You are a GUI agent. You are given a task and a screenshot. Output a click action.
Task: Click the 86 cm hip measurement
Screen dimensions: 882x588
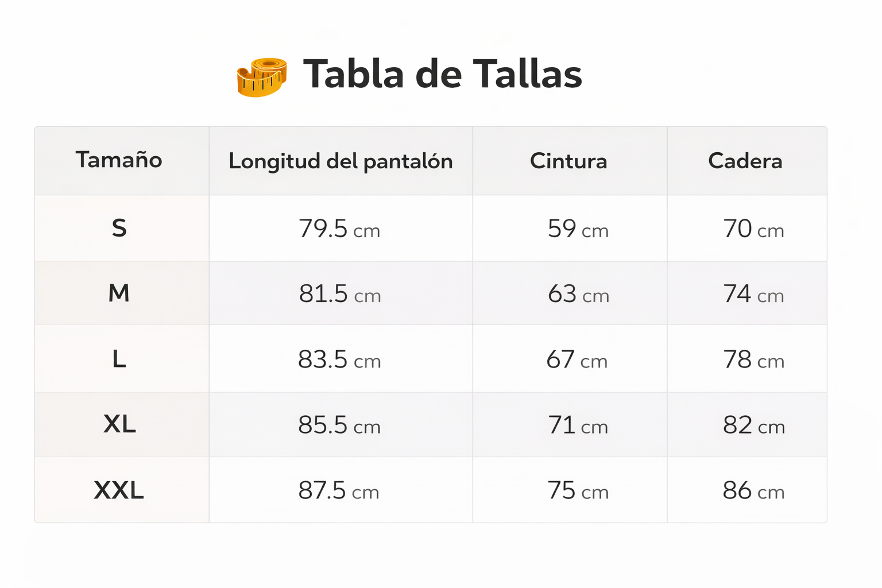click(753, 491)
